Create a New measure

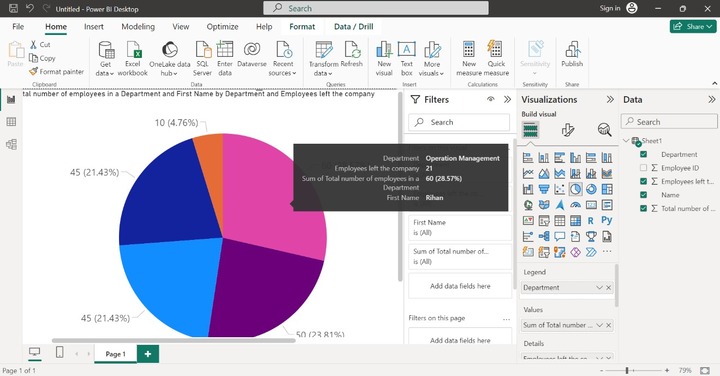(x=469, y=58)
